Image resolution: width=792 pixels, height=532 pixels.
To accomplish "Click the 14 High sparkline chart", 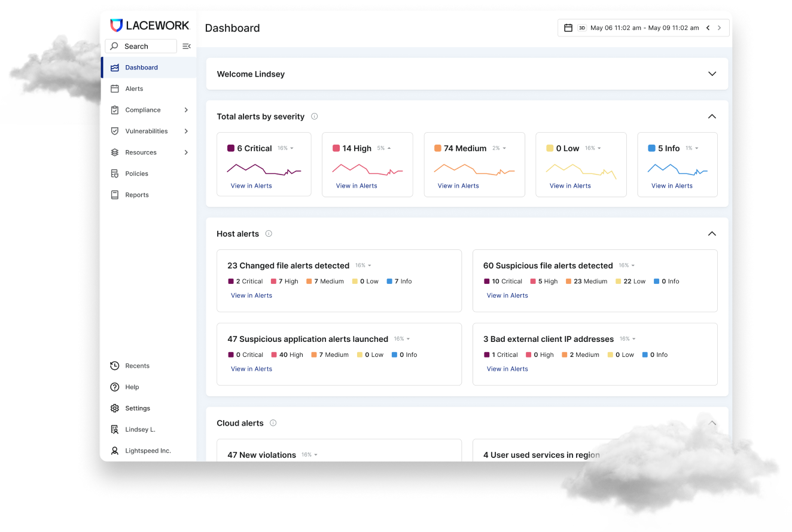I will pyautogui.click(x=367, y=169).
